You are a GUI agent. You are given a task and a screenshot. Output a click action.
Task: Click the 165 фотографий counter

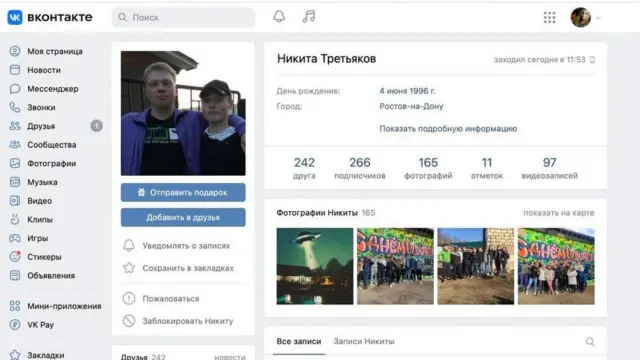coord(428,168)
